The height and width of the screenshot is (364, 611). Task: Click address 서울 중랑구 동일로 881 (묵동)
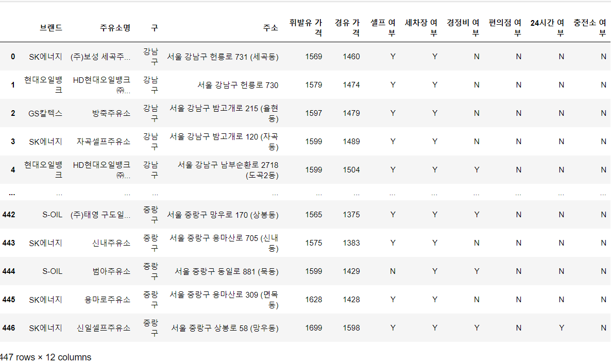(226, 271)
